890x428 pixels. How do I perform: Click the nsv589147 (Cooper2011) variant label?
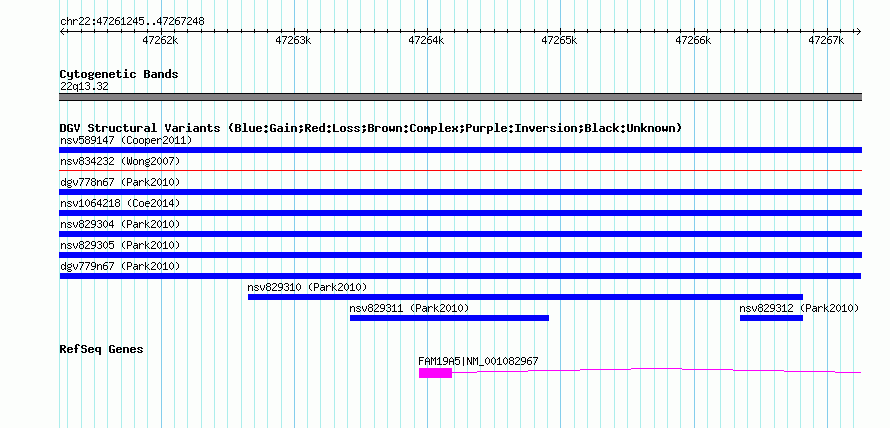pos(126,140)
